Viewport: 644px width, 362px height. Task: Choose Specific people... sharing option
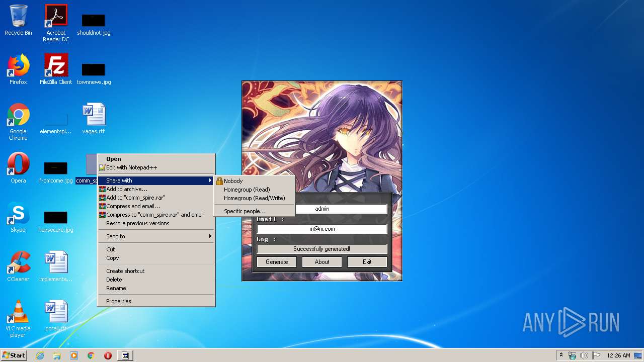pos(254,211)
